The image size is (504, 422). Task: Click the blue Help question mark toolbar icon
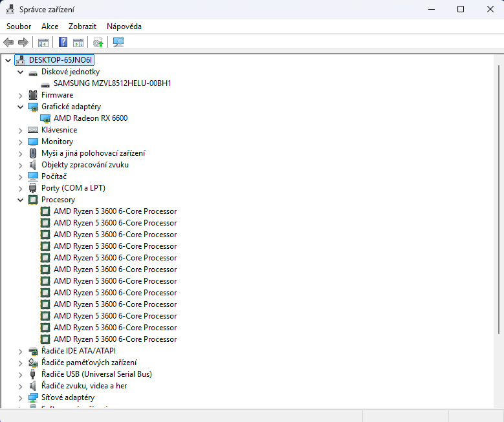tap(63, 43)
